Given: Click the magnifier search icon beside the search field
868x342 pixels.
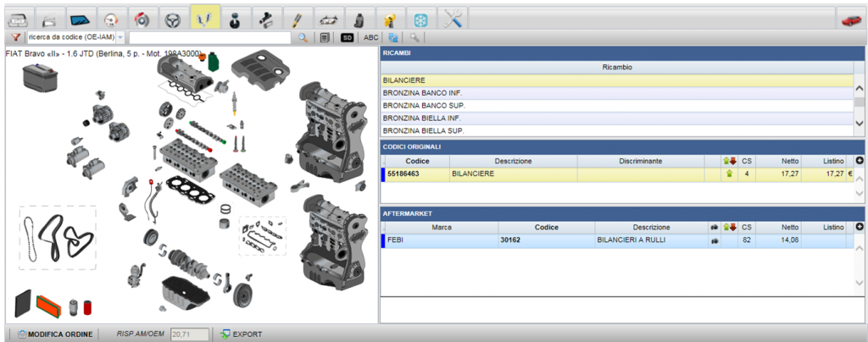Looking at the screenshot, I should click(303, 37).
